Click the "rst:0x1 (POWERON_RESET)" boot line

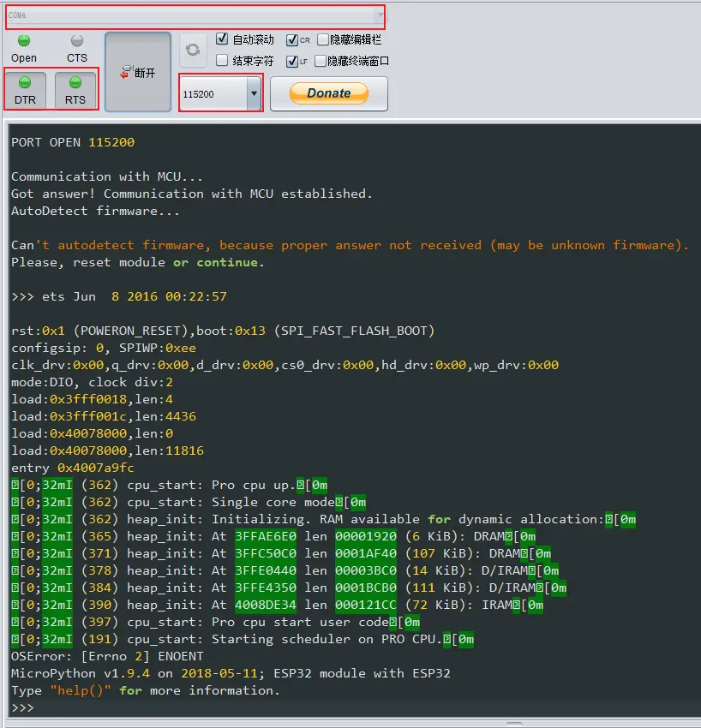[x=223, y=331]
